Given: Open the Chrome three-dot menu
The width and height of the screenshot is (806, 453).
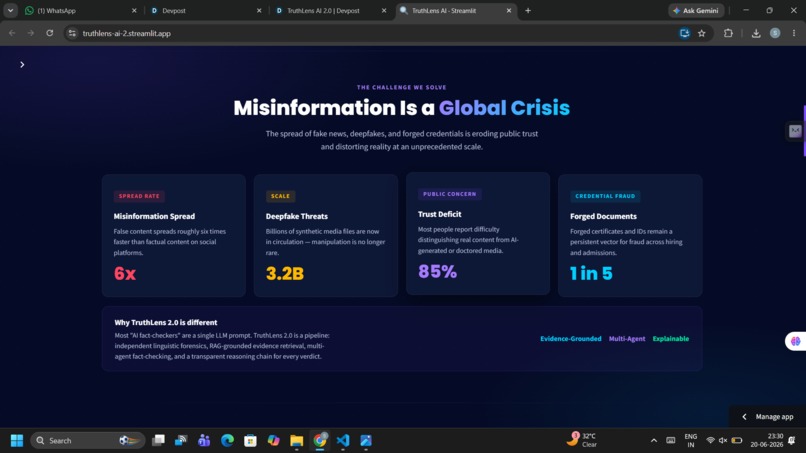Looking at the screenshot, I should point(794,33).
